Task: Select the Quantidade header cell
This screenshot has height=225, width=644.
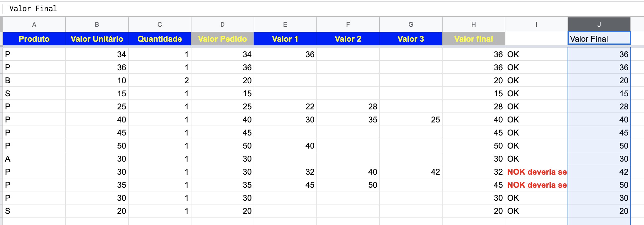Action: 160,39
